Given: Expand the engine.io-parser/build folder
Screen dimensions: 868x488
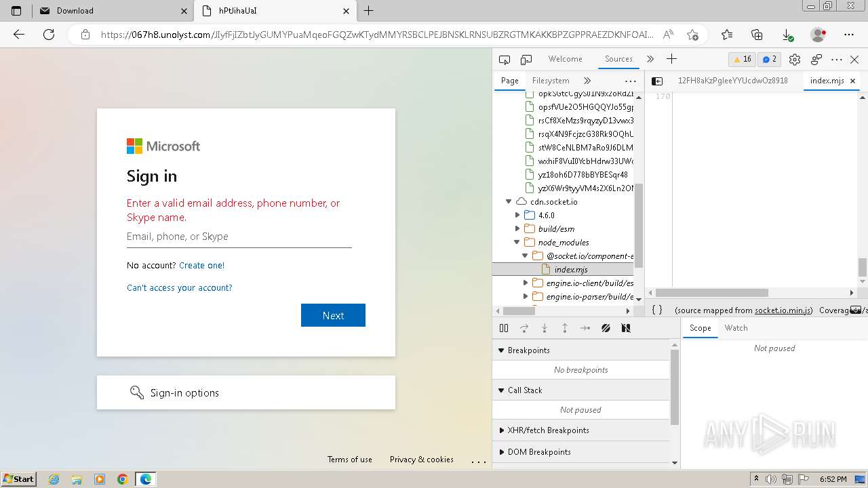Looking at the screenshot, I should [526, 296].
